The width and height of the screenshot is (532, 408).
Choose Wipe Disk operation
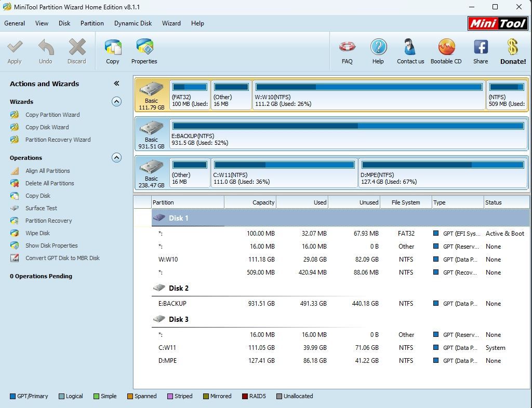pyautogui.click(x=37, y=233)
